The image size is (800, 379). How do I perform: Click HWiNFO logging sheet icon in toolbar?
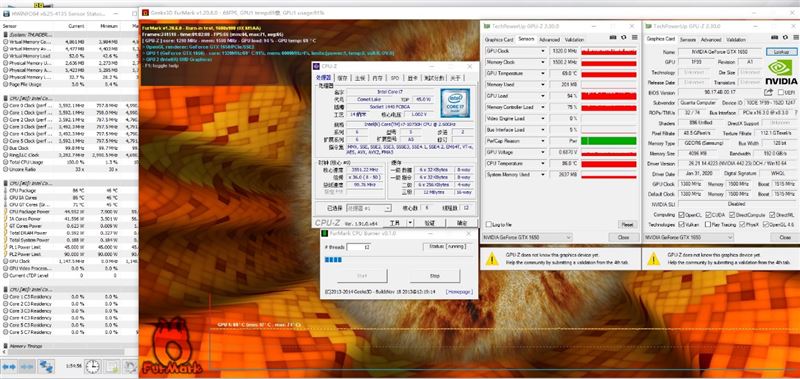pyautogui.click(x=112, y=366)
